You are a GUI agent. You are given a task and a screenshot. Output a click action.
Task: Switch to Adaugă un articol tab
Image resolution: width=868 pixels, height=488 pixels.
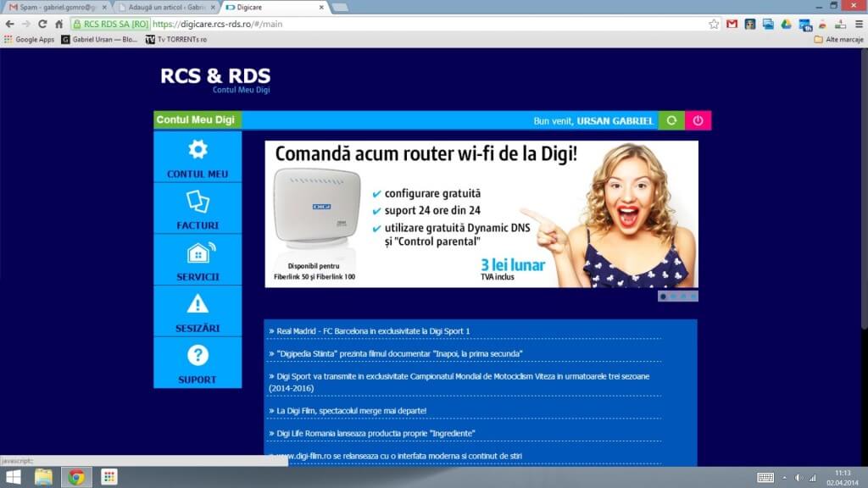165,7
